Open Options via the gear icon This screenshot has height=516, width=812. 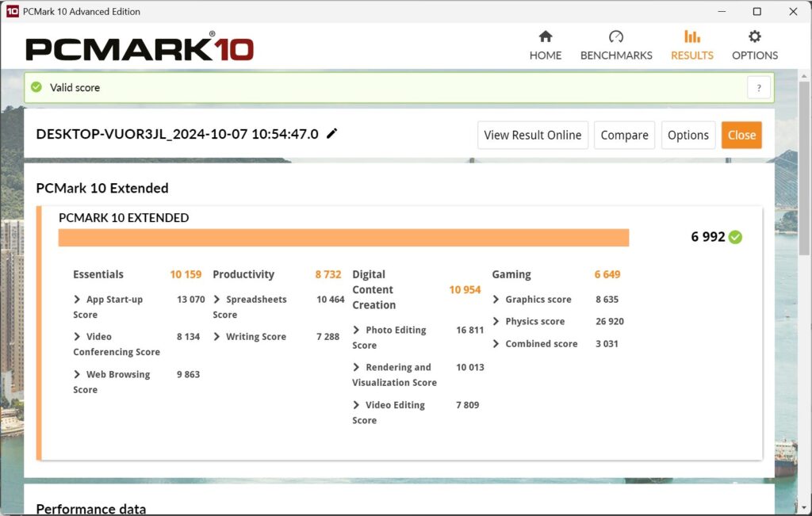[755, 36]
